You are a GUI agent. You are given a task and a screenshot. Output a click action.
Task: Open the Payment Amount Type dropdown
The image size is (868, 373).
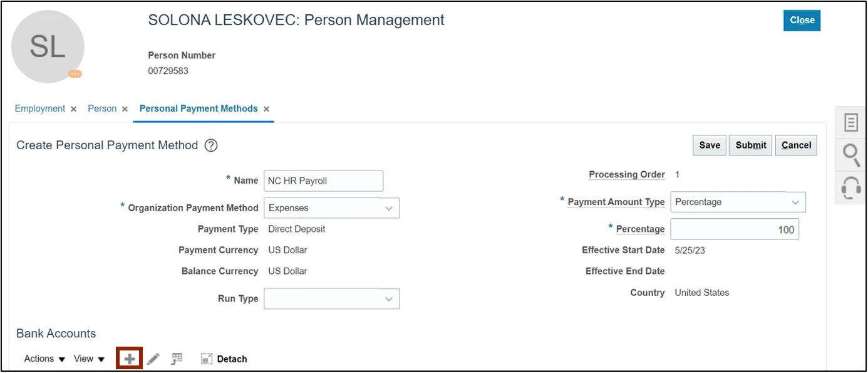point(795,202)
